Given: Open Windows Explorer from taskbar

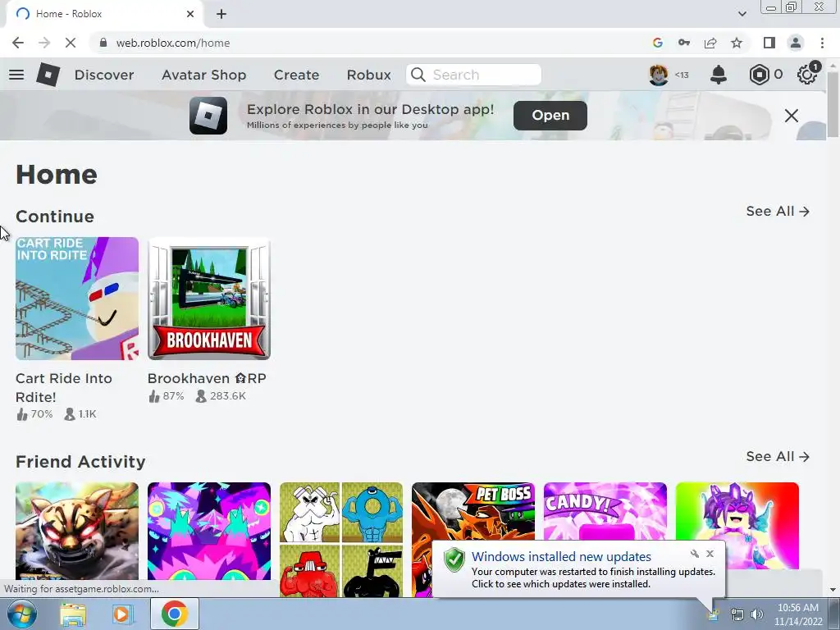Looking at the screenshot, I should [x=73, y=614].
